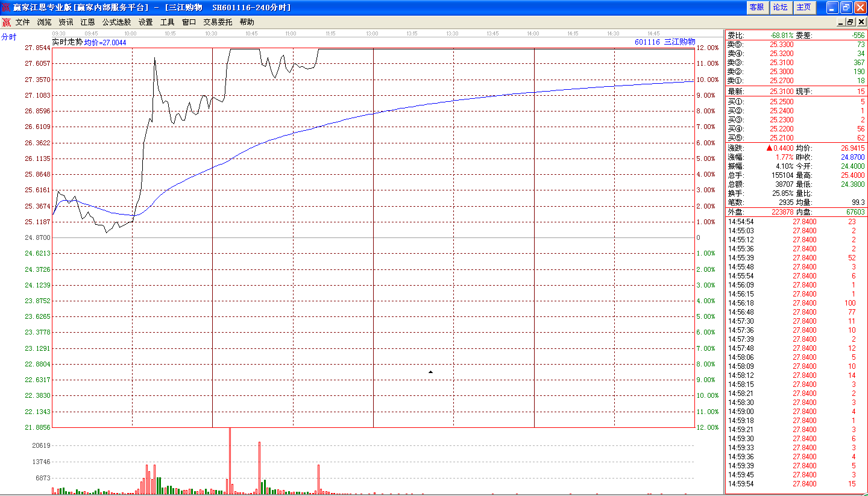
Task: Open the 帮助 menu
Action: pyautogui.click(x=247, y=22)
